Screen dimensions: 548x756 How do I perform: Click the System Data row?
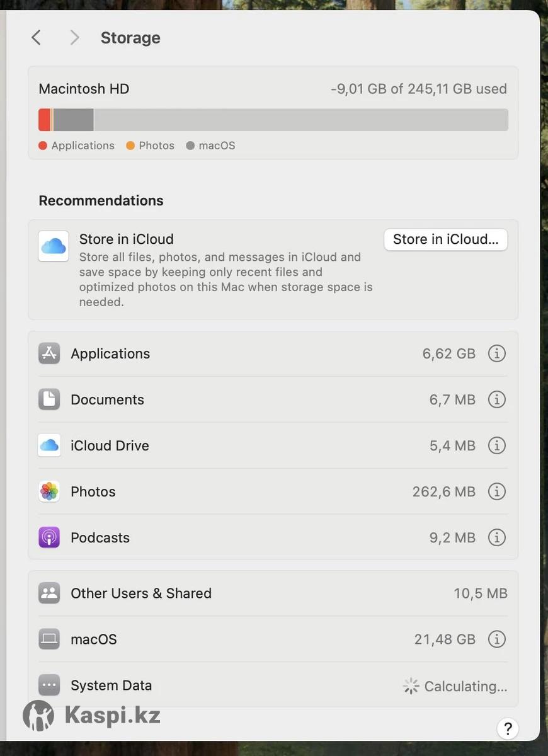point(273,685)
